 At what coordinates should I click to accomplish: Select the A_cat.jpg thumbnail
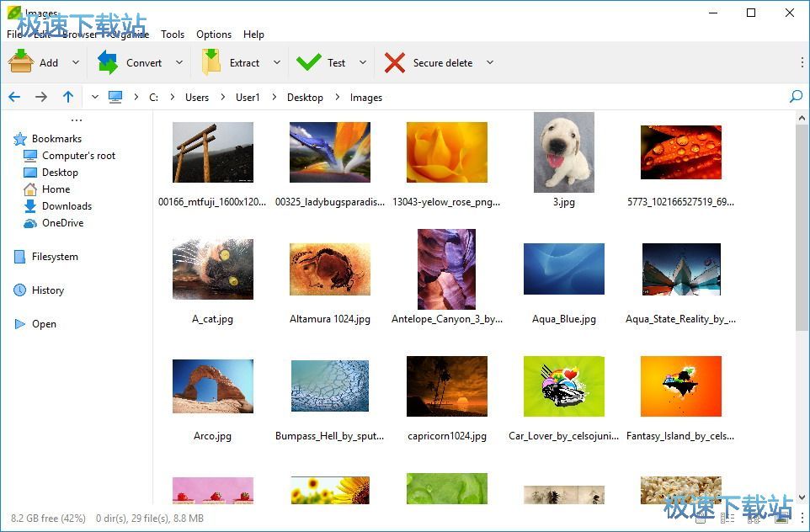point(213,269)
